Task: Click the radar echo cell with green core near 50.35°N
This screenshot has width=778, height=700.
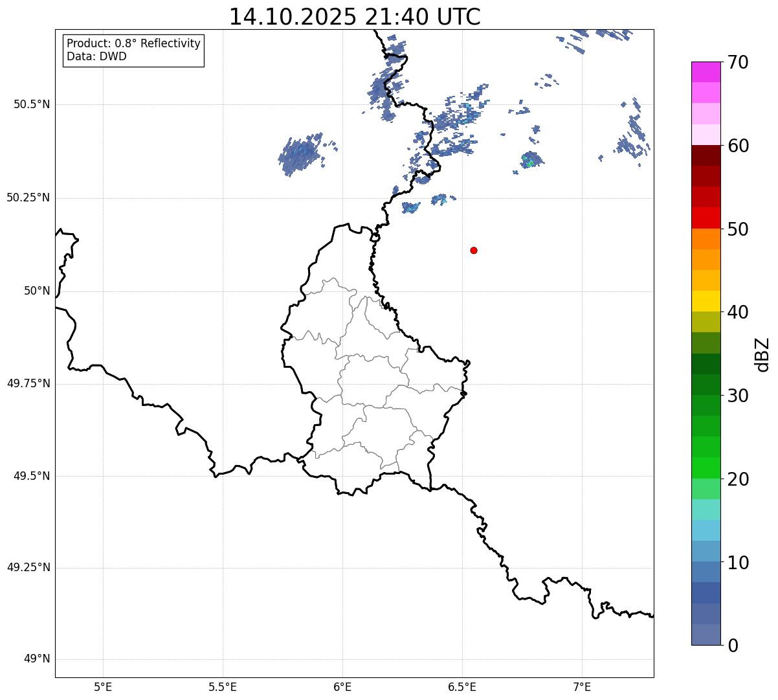Action: point(530,160)
